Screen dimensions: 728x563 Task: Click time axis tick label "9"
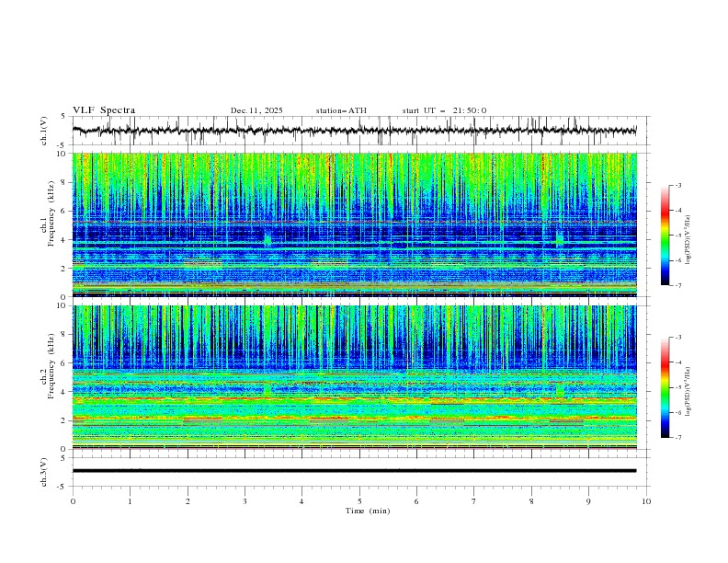coord(588,501)
